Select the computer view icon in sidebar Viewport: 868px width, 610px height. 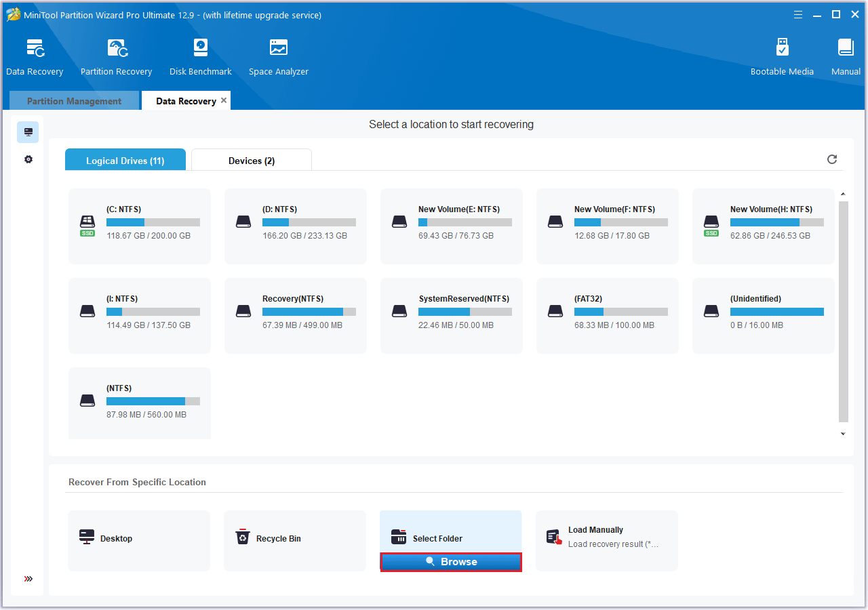tap(28, 132)
